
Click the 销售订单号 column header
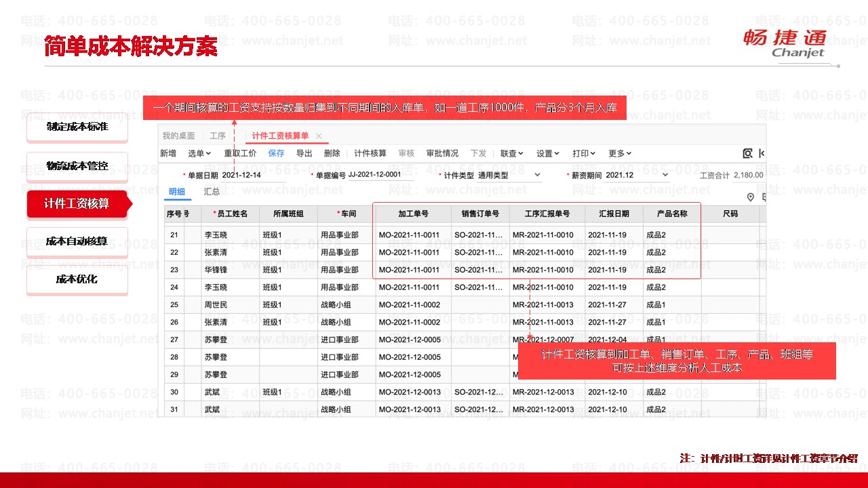(x=480, y=214)
